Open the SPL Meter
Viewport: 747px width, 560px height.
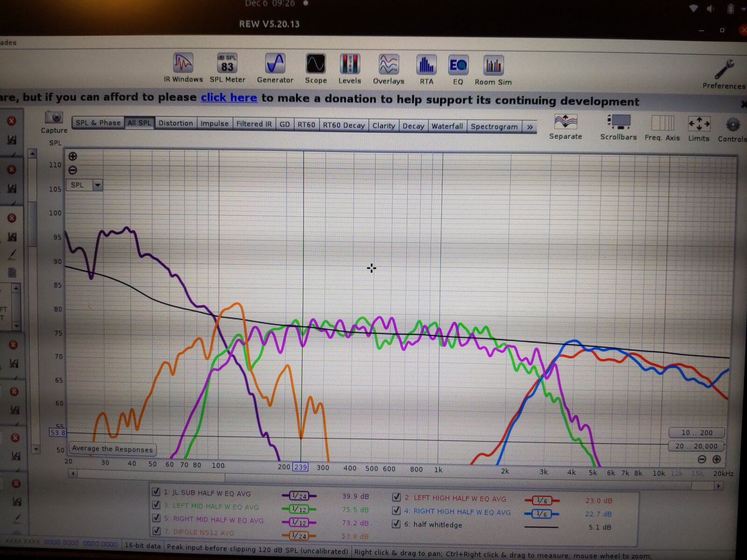(227, 64)
